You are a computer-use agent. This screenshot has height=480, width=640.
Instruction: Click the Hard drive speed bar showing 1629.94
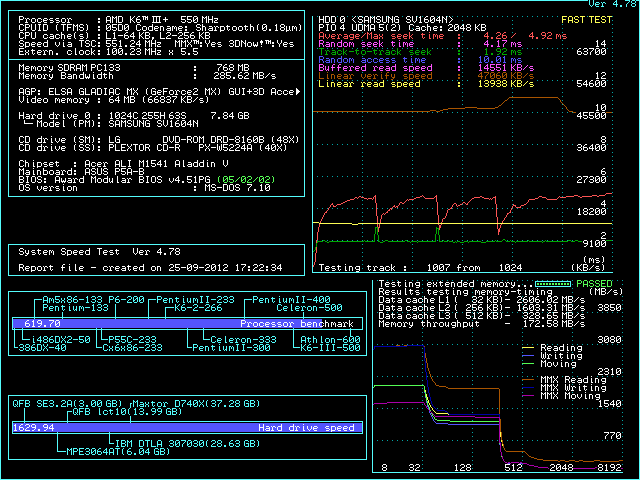point(187,427)
